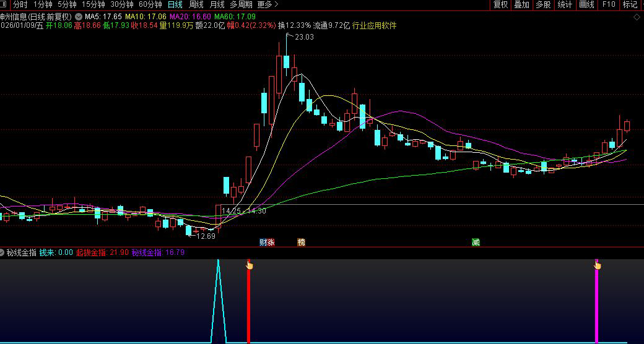
Task: Click the 换12.33% turnover rate
Action: pyautogui.click(x=295, y=25)
